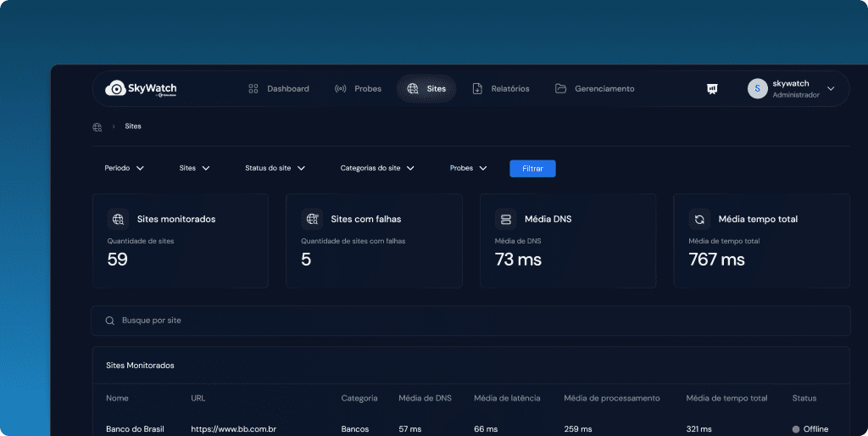This screenshot has height=436, width=868.
Task: Click the SkyWatch logo
Action: [x=141, y=88]
